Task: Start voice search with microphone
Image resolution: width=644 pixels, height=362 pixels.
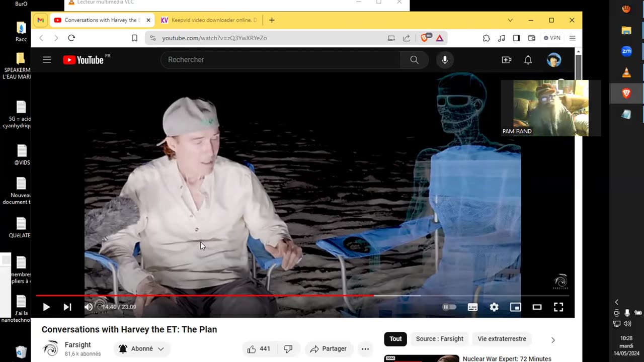Action: (445, 60)
